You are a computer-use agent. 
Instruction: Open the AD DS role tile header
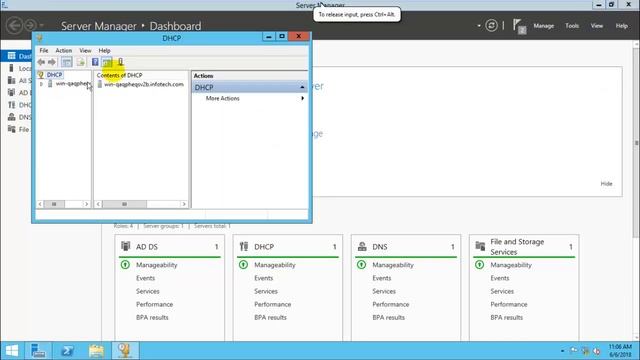tap(169, 247)
